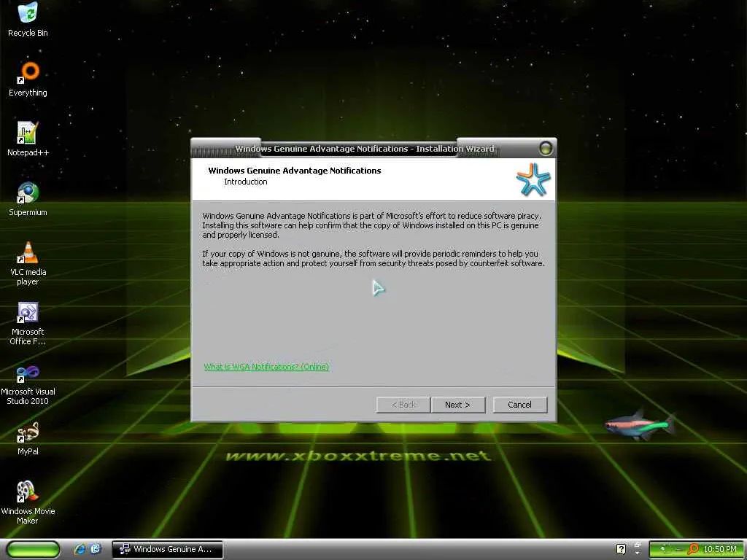Select the Windows Genuine A... taskbar button

(x=167, y=549)
